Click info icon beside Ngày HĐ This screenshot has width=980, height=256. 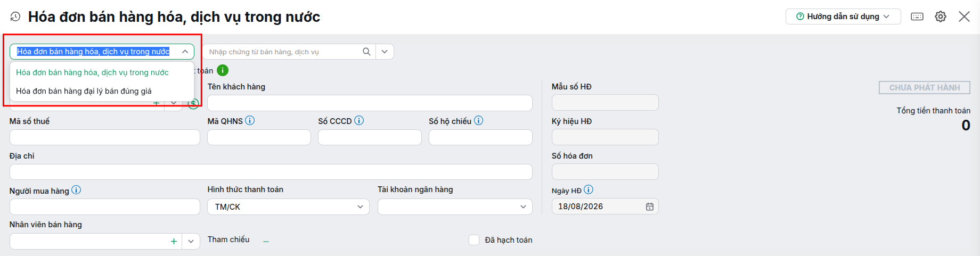point(589,189)
